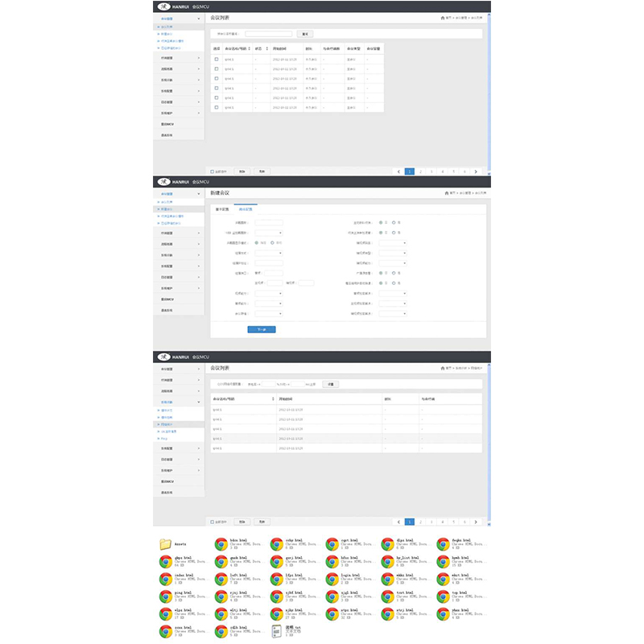This screenshot has height=644, width=644.
Task: Open the top.html Chrome file icon
Action: 443,597
